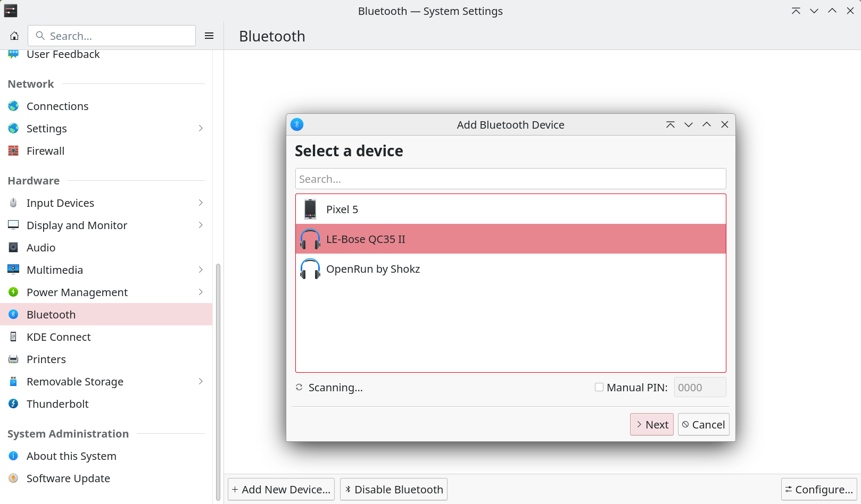Click Add New Device button
Image resolution: width=861 pixels, height=504 pixels.
point(281,489)
